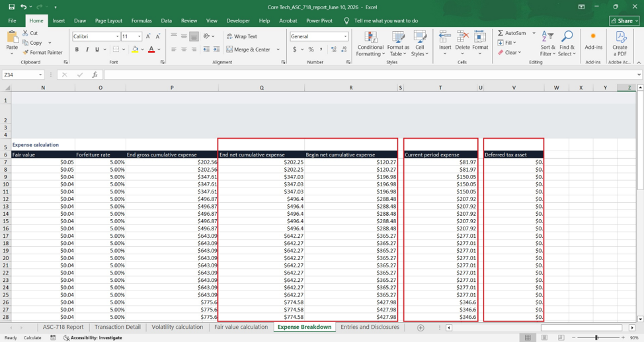This screenshot has width=644, height=342.
Task: Click the Insert cells icon
Action: point(445,37)
